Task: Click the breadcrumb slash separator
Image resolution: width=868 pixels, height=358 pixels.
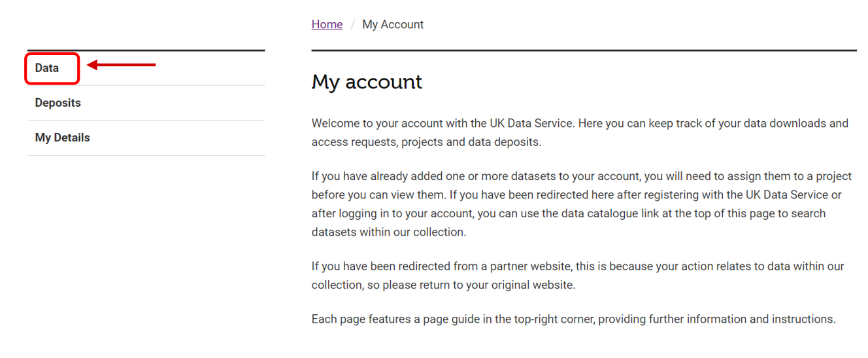Action: coord(353,24)
